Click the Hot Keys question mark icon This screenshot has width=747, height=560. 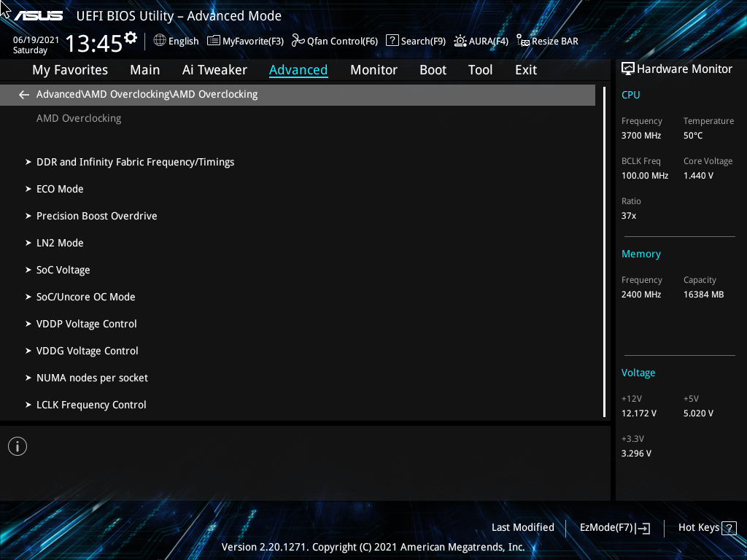tap(729, 528)
